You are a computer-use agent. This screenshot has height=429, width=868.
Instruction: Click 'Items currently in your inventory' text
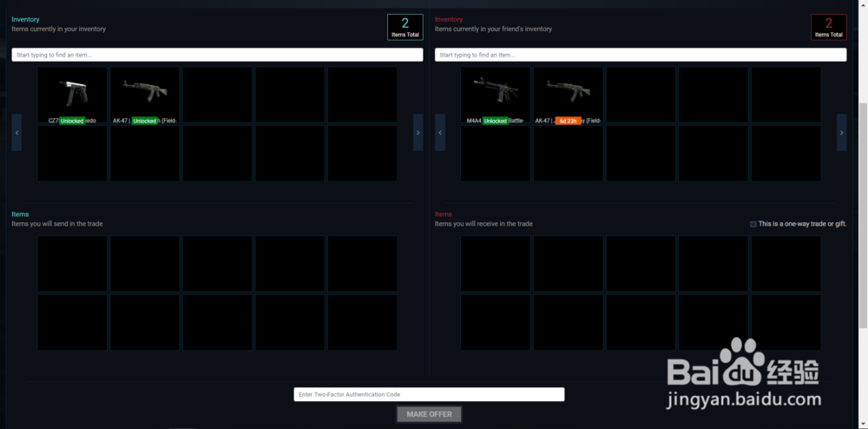coord(59,29)
